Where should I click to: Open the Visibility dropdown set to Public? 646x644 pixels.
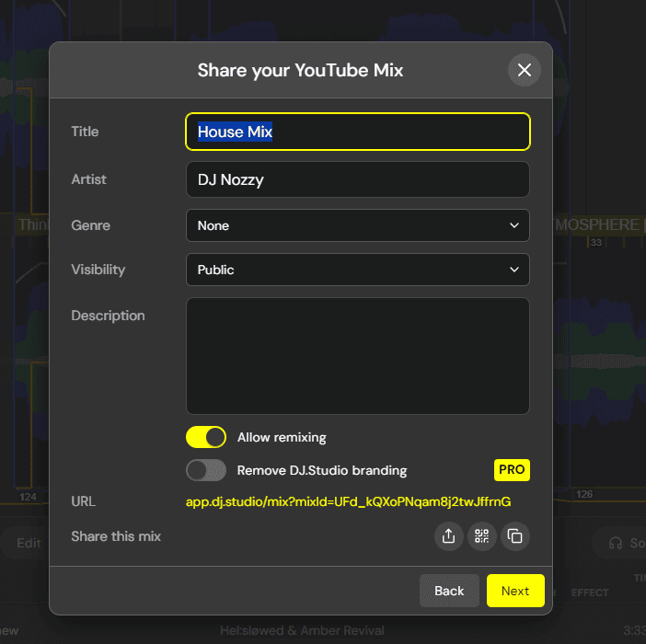358,270
